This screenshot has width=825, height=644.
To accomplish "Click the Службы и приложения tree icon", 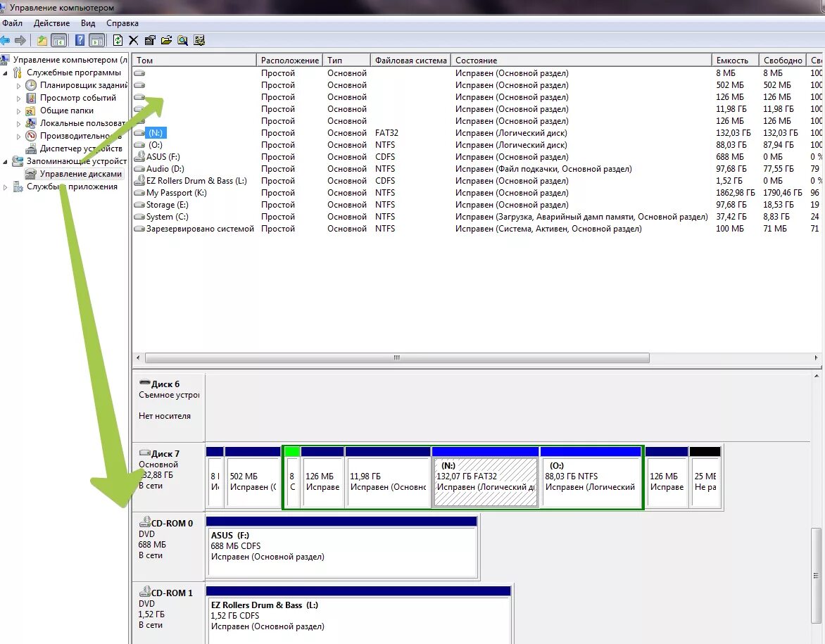I will tap(18, 187).
